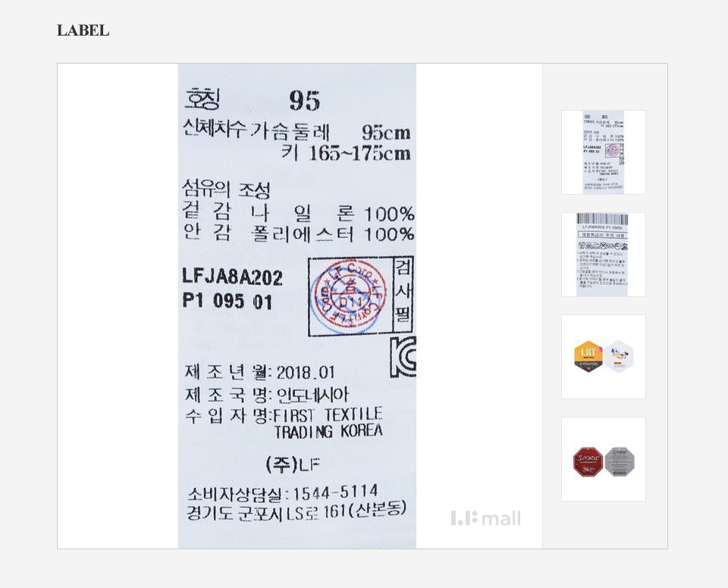The height and width of the screenshot is (588, 728).
Task: Open the barcode care label thumbnail
Action: 603,255
